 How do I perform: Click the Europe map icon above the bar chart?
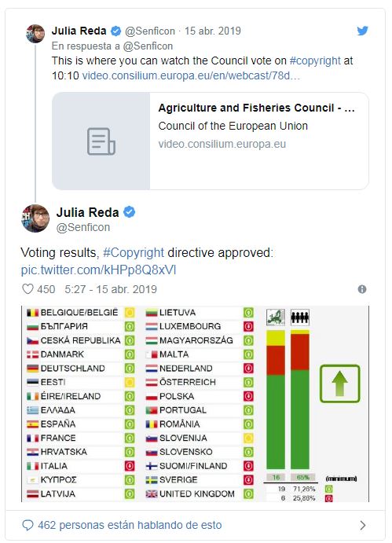coord(276,317)
